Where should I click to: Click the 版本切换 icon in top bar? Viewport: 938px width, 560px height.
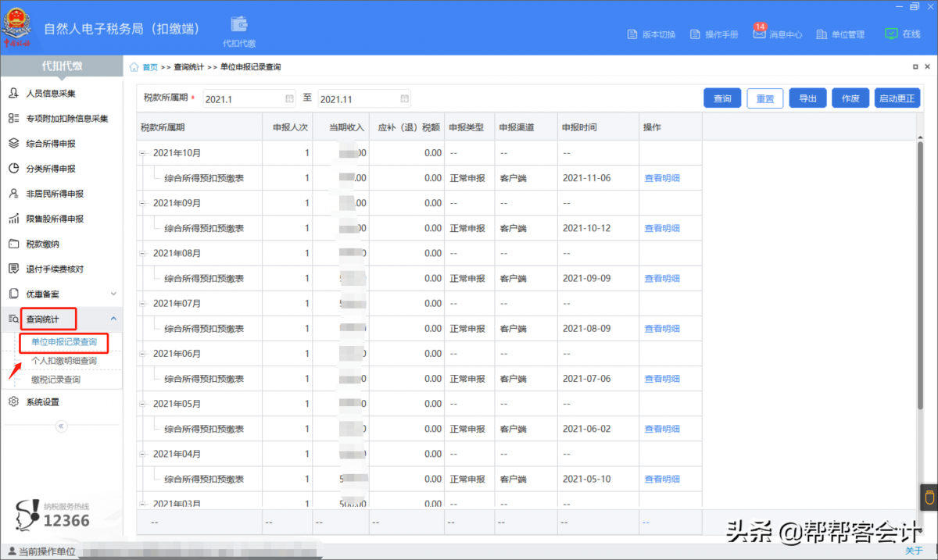(632, 34)
